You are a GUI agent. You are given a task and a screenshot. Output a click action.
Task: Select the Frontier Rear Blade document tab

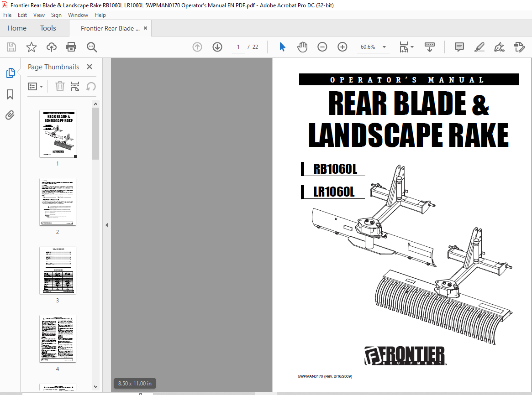click(110, 28)
